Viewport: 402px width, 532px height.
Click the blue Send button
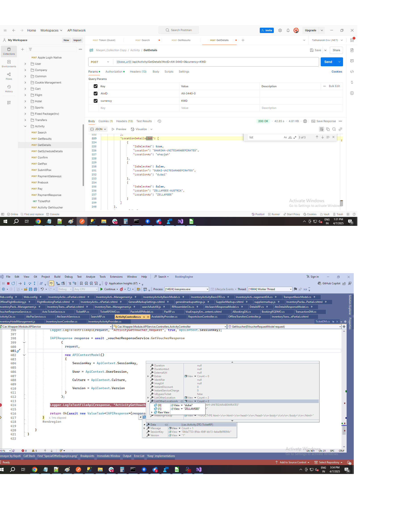328,62
